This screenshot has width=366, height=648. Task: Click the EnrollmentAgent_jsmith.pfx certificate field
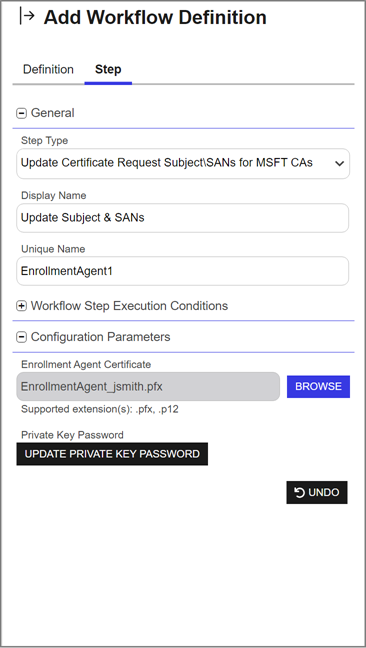(x=148, y=387)
